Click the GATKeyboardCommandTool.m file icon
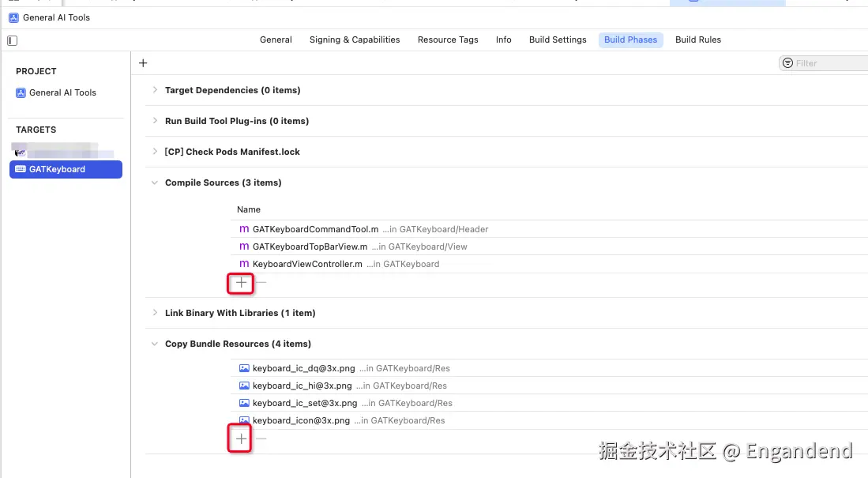868x478 pixels. point(244,229)
